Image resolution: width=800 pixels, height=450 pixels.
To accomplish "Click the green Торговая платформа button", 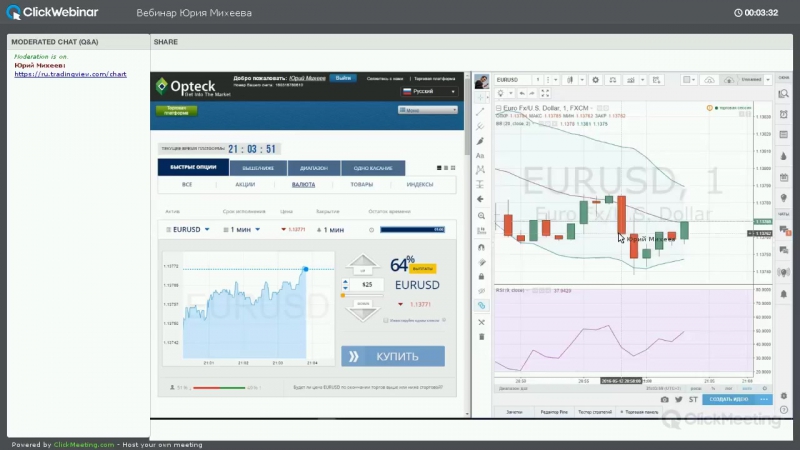I will point(177,111).
